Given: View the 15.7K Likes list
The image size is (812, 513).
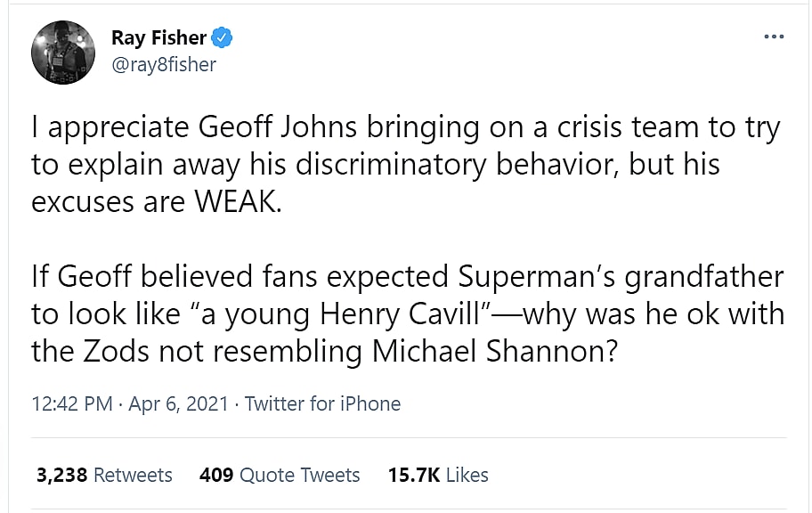Looking at the screenshot, I should click(438, 475).
